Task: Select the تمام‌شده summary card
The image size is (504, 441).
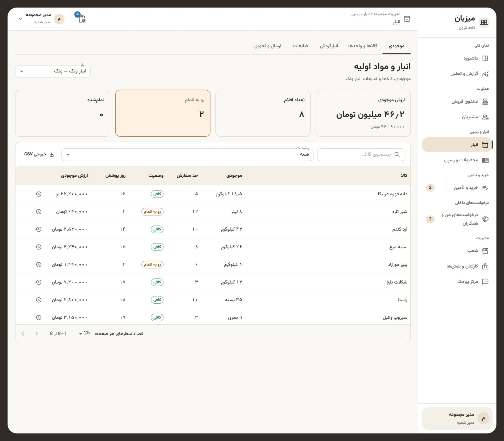Action: (x=63, y=113)
